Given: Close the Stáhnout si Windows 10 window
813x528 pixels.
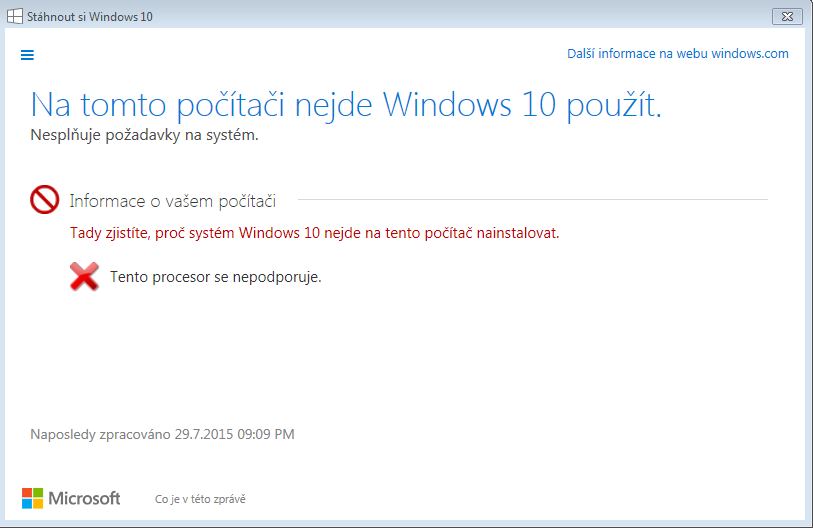Looking at the screenshot, I should pyautogui.click(x=787, y=16).
